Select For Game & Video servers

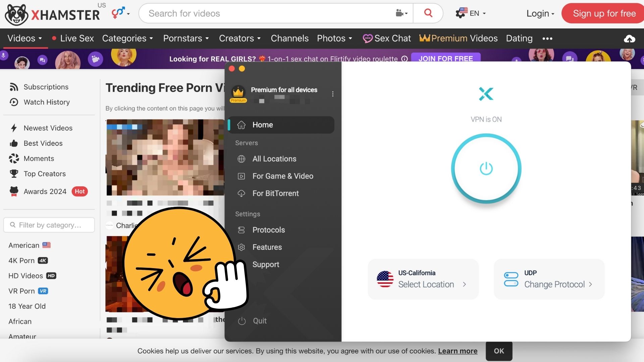(282, 176)
